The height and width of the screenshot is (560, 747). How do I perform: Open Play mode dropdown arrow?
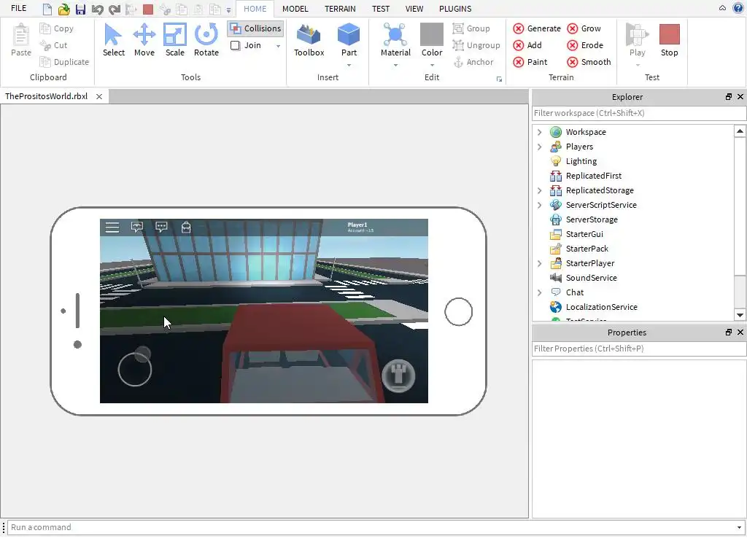(x=638, y=65)
